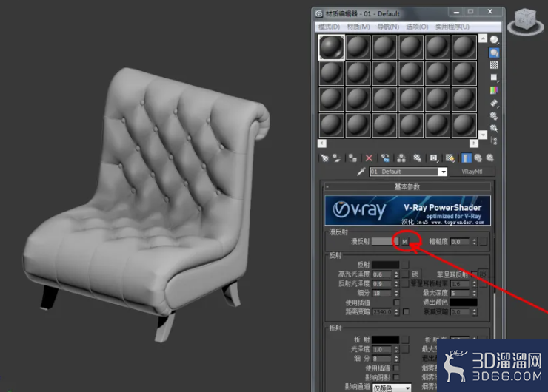The image size is (548, 392).
Task: Click the Go to Parent icon
Action: 478,158
